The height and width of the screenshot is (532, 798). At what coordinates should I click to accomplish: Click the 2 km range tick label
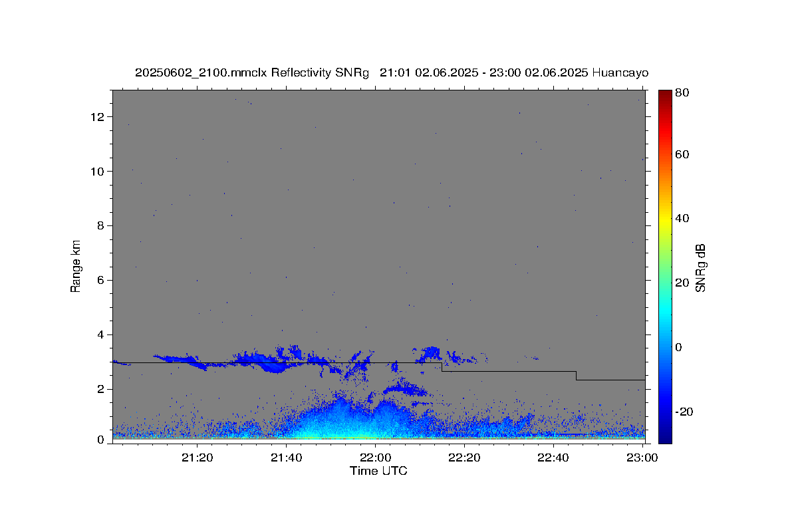click(101, 390)
